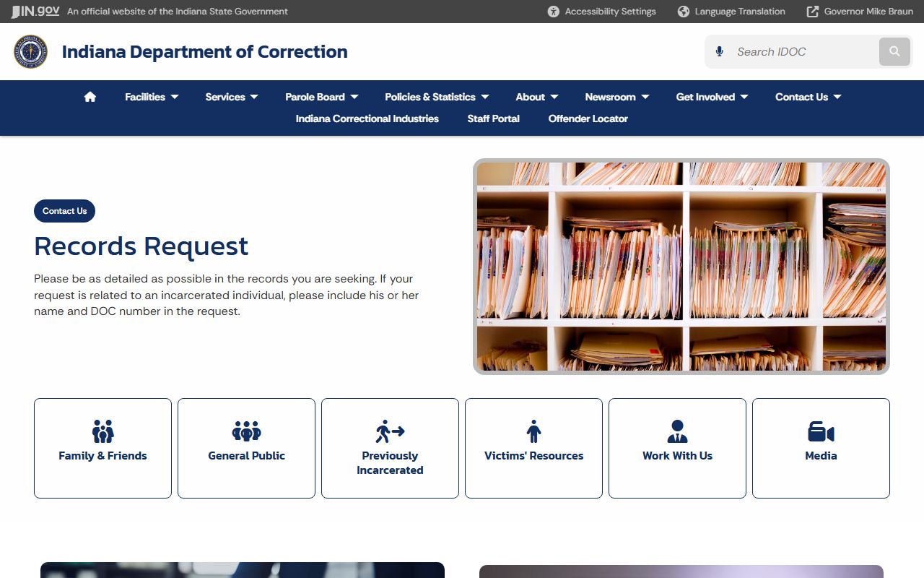
Task: Expand the Newsroom dropdown arrow
Action: point(645,97)
